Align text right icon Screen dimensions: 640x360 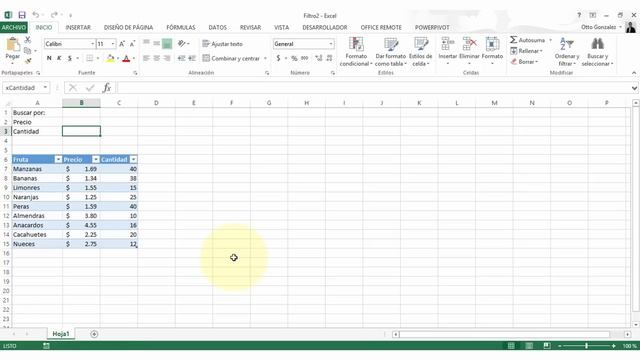pos(167,58)
